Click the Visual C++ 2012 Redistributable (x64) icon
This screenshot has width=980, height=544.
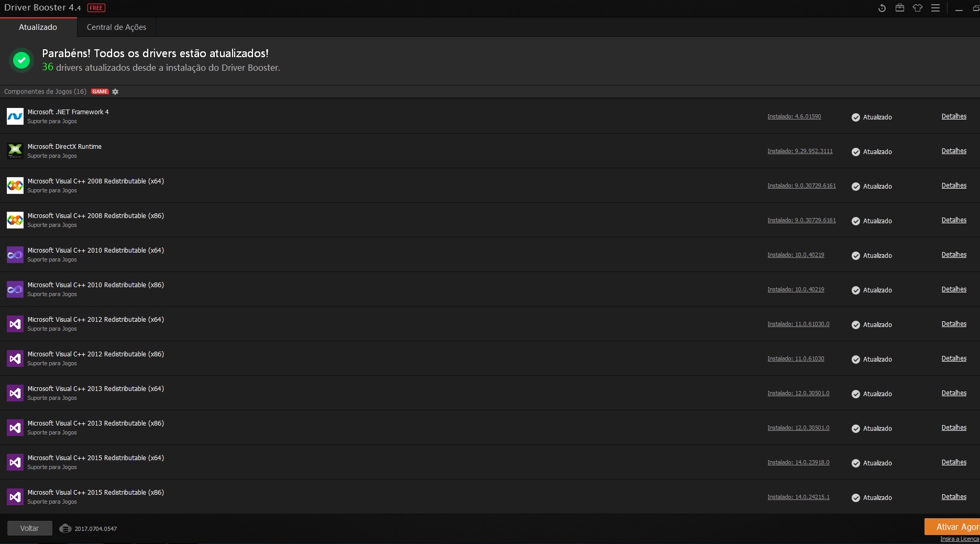pos(15,323)
